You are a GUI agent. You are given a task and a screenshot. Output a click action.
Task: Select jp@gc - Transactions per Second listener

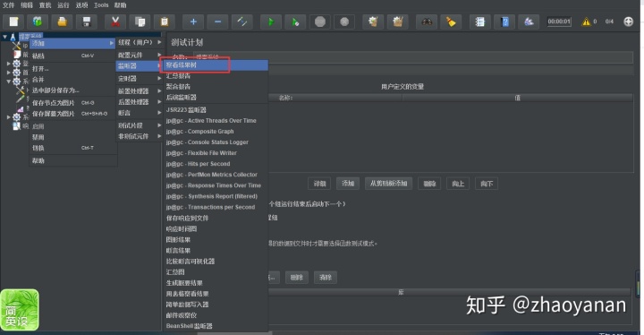pos(216,207)
